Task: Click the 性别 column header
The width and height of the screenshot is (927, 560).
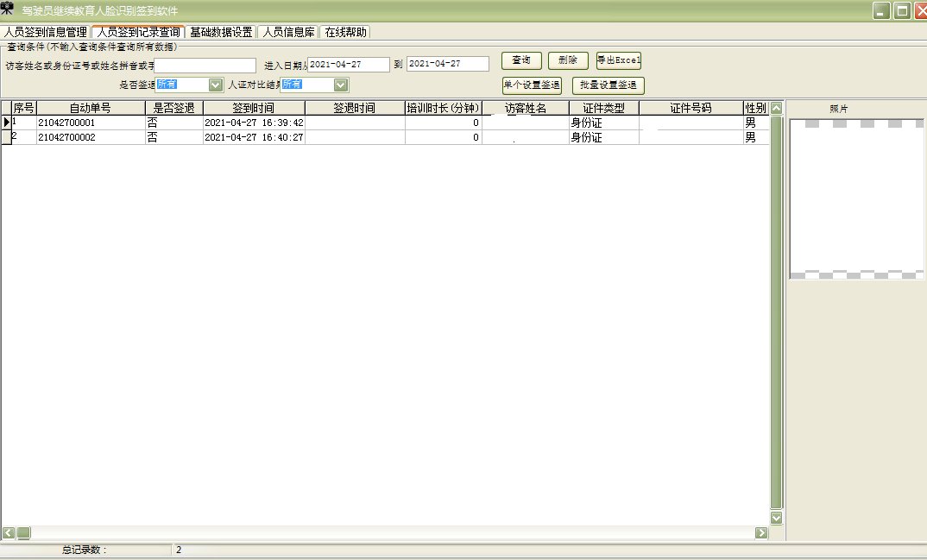Action: 755,108
